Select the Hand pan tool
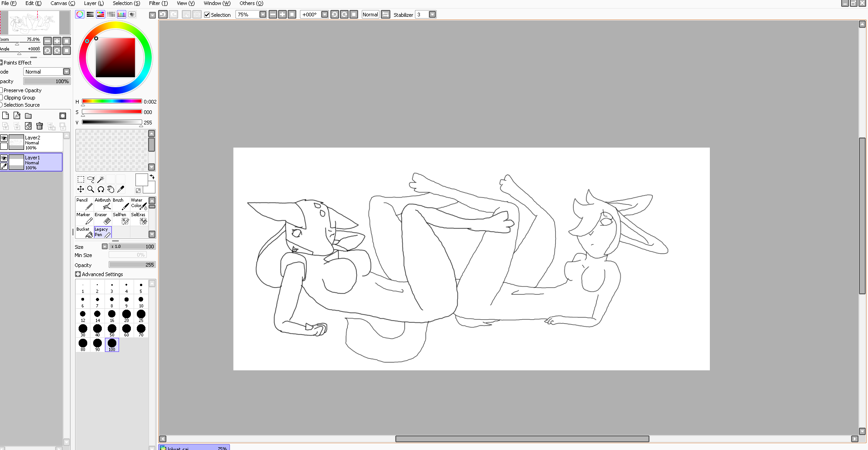Image resolution: width=868 pixels, height=450 pixels. 110,189
